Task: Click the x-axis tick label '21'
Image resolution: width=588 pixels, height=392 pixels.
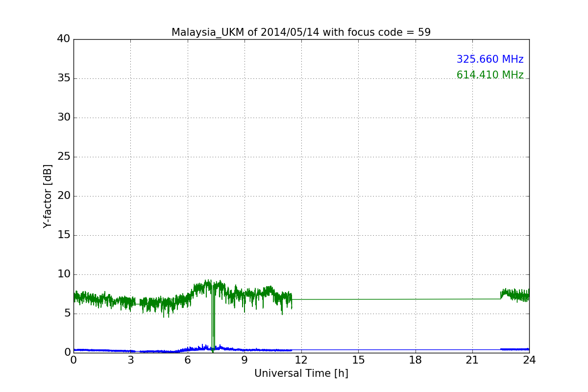Action: click(472, 360)
